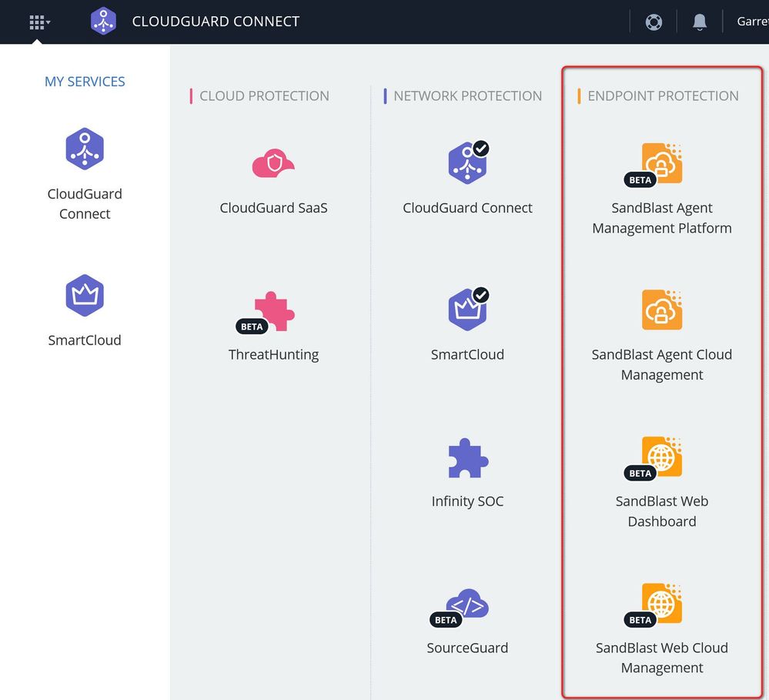Open the notifications bell
The width and height of the screenshot is (769, 700).
[x=699, y=22]
